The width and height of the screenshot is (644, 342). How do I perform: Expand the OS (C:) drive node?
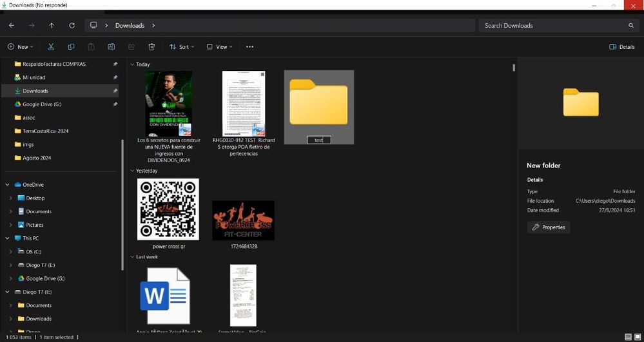[11, 252]
